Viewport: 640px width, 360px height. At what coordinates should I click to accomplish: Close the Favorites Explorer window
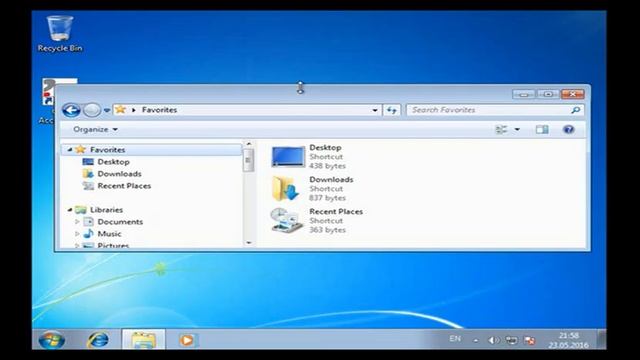pos(573,94)
